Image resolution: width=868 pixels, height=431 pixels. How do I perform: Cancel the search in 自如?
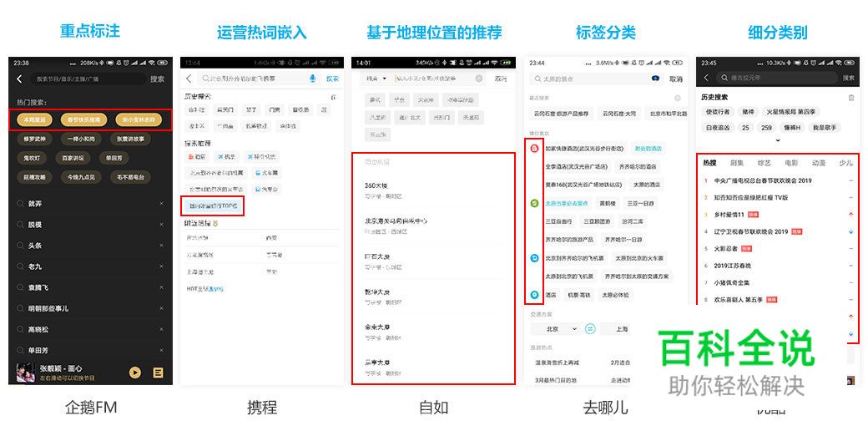501,79
